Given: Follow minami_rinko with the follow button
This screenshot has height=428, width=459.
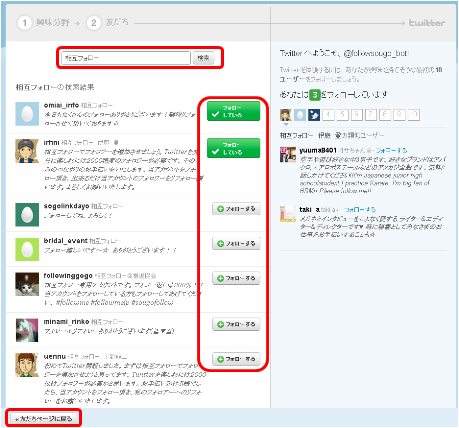Looking at the screenshot, I should (x=236, y=324).
